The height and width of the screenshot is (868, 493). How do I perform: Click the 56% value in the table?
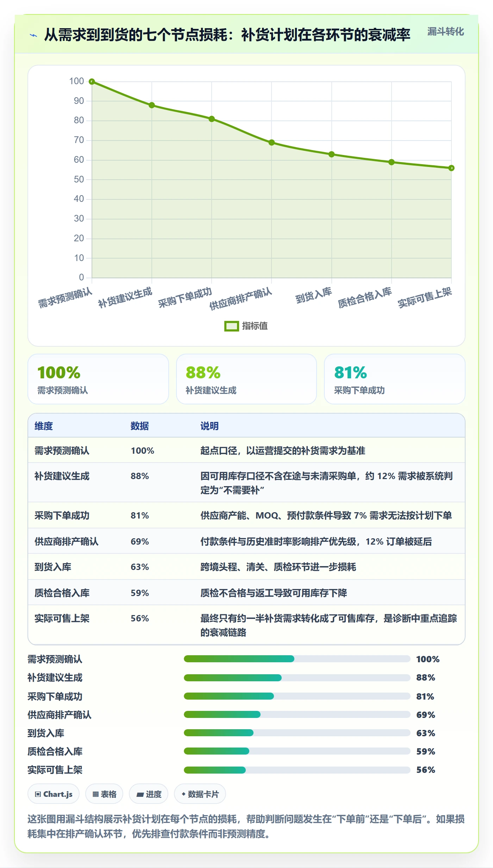coord(140,618)
